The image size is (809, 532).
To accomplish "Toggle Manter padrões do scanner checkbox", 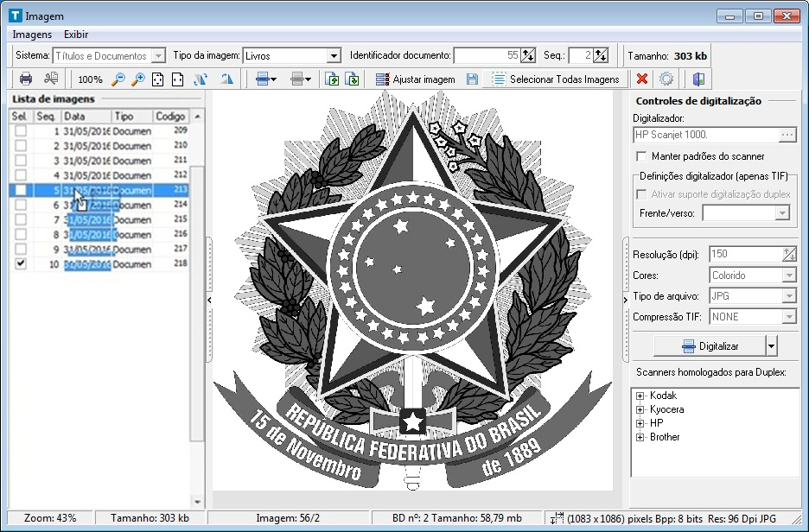I will click(x=641, y=156).
